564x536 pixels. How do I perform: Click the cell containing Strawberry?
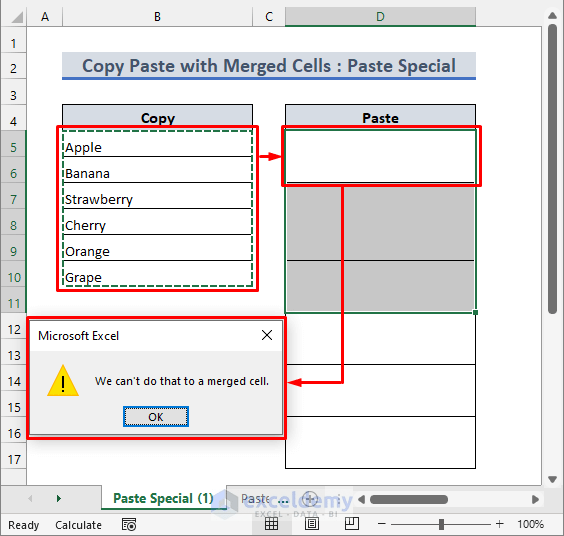pos(158,196)
